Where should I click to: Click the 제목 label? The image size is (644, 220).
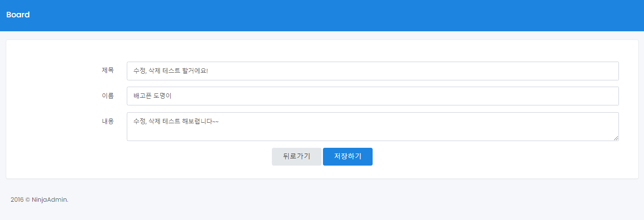(x=107, y=70)
